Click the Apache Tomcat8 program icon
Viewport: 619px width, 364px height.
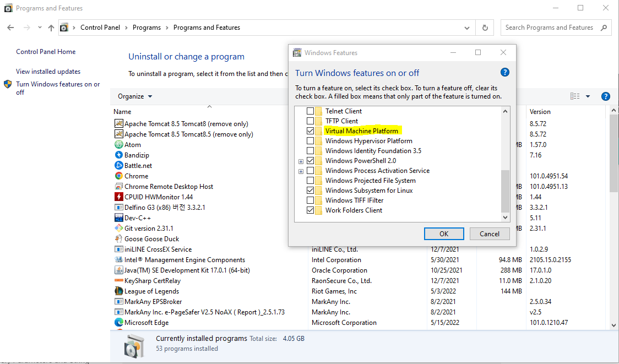[x=118, y=123]
